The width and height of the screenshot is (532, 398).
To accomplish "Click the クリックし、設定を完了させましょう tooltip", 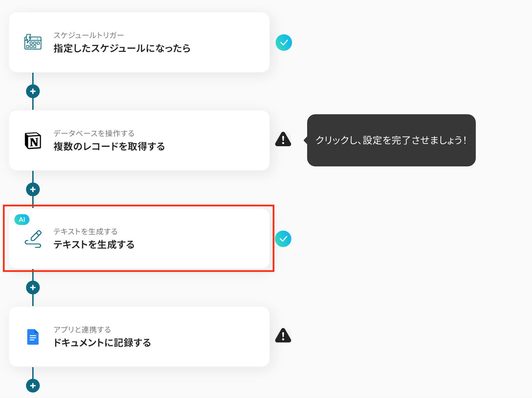I will click(391, 140).
